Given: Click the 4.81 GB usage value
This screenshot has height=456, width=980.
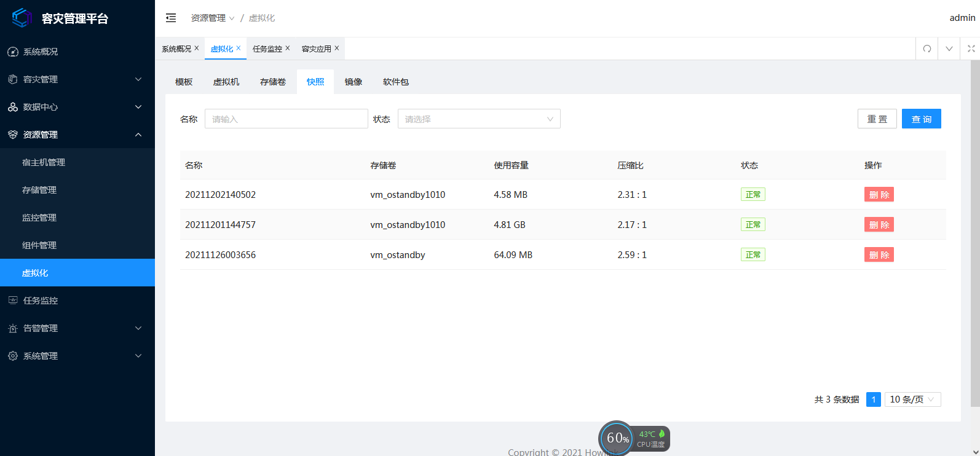Looking at the screenshot, I should coord(510,224).
